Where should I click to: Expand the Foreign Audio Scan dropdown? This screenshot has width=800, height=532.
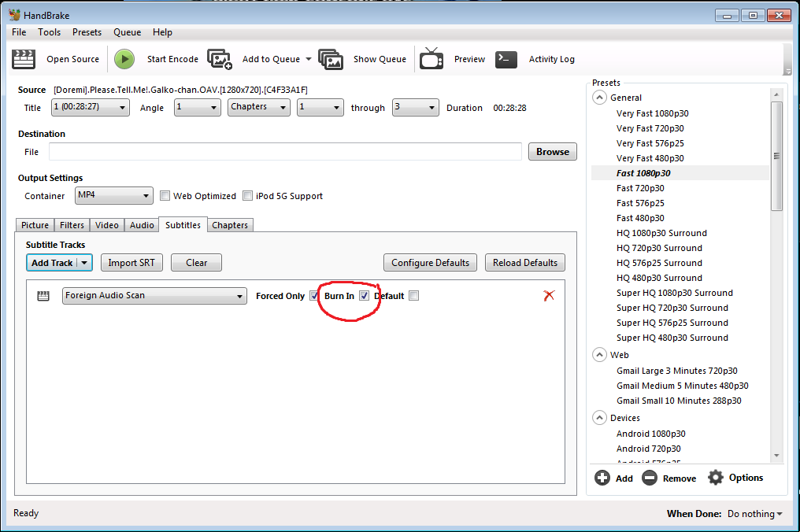(154, 296)
